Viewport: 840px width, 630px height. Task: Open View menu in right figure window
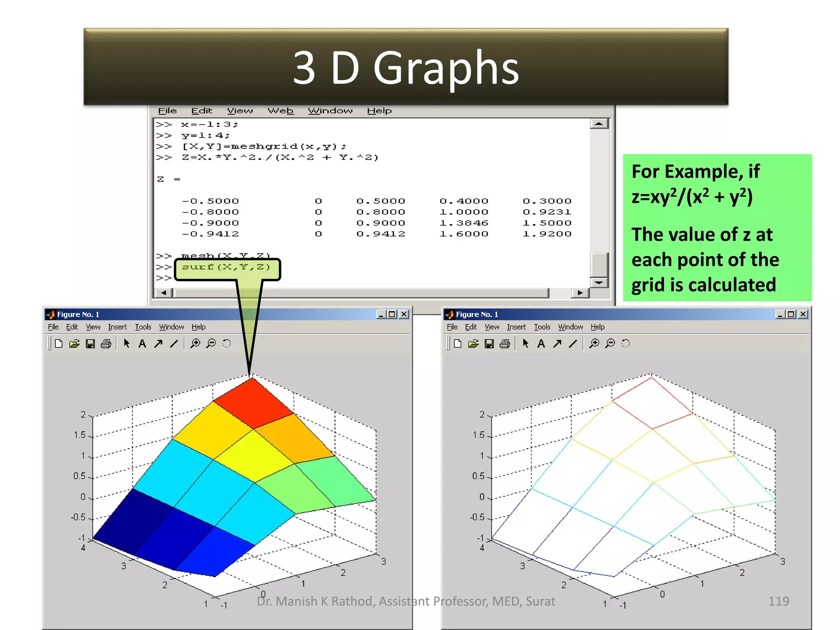tap(492, 327)
